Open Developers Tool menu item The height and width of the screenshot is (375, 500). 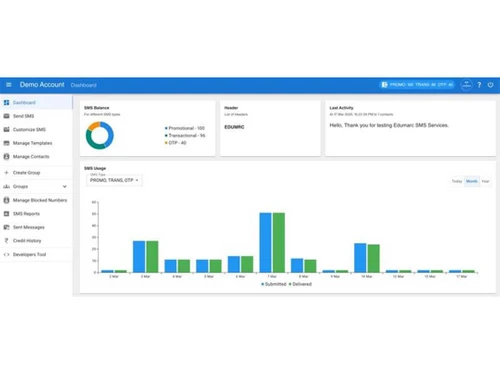click(x=36, y=254)
